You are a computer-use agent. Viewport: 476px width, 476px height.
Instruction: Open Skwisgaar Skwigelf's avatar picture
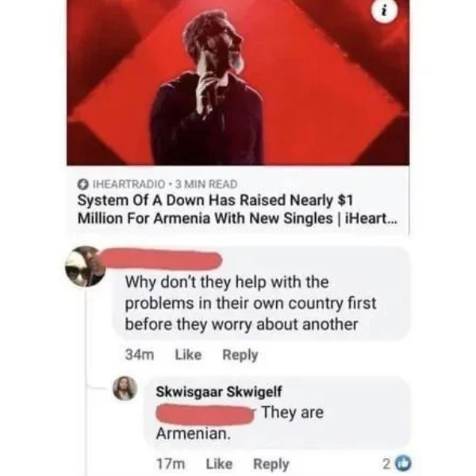click(x=125, y=388)
